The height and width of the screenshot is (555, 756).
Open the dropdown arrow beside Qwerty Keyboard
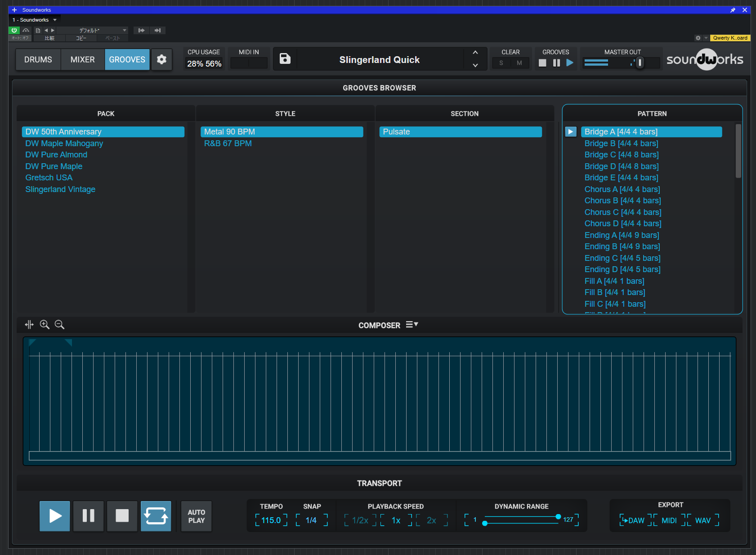(x=706, y=38)
